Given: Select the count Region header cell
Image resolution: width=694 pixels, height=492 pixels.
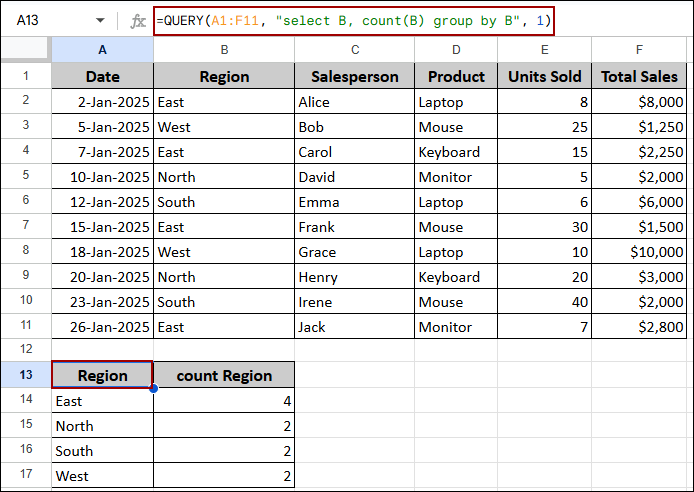Looking at the screenshot, I should pos(224,375).
